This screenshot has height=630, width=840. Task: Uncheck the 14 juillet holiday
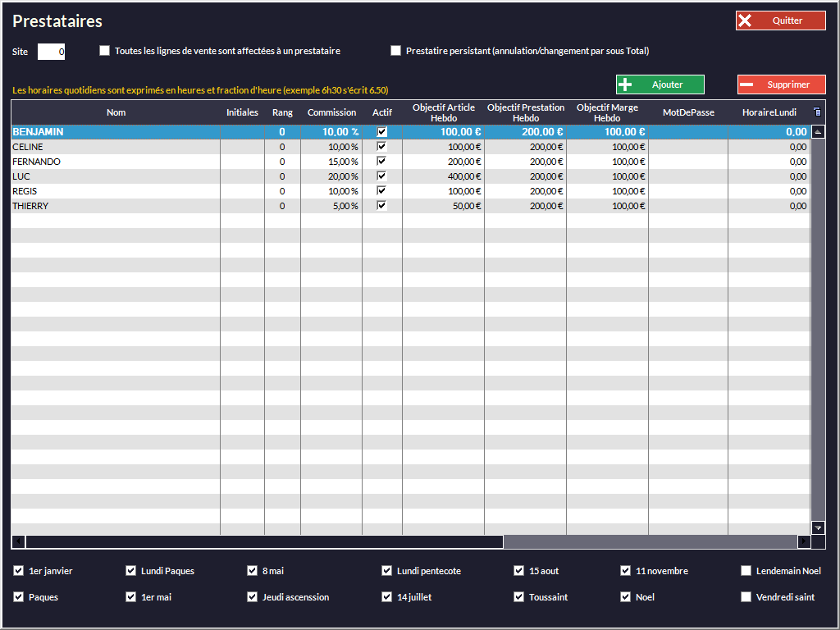pyautogui.click(x=387, y=597)
